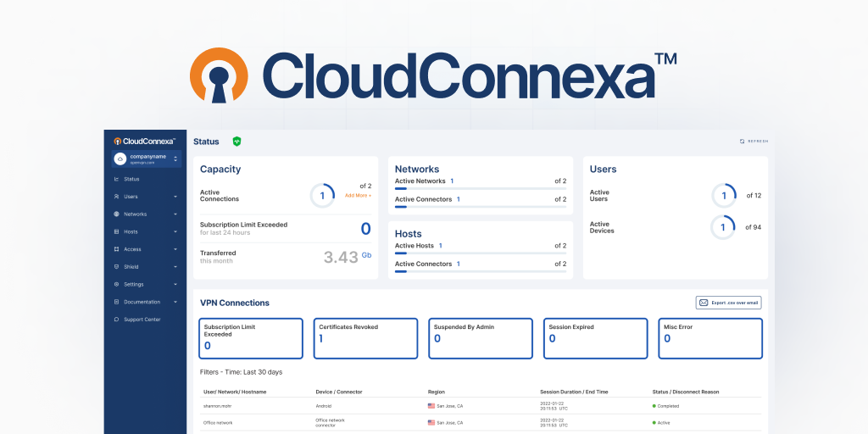The height and width of the screenshot is (434, 868).
Task: Click the green shield health status icon
Action: [237, 142]
